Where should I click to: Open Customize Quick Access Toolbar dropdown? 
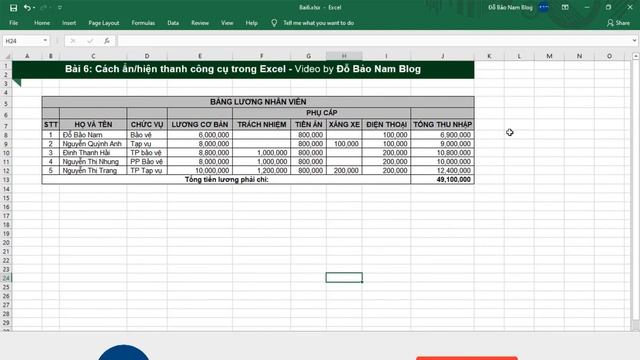coord(60,8)
